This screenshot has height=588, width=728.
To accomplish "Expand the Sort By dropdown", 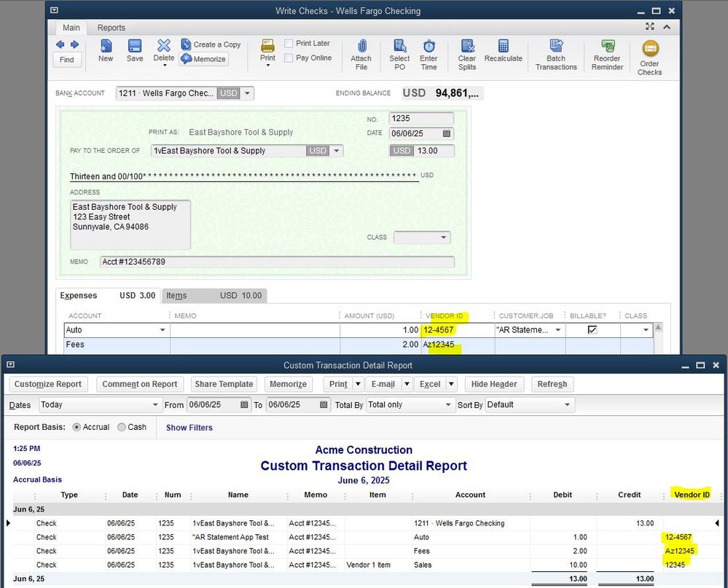I will pos(568,404).
